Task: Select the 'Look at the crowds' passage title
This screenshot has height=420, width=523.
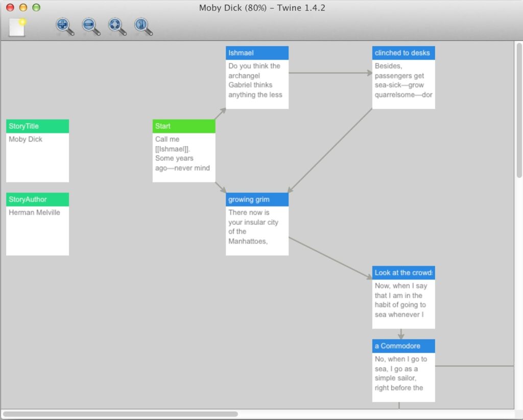Action: [403, 273]
